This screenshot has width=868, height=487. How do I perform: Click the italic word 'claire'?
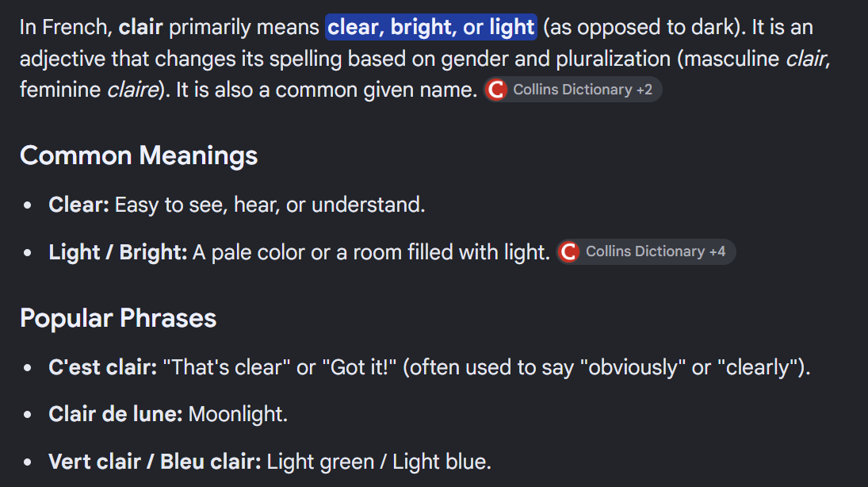tap(133, 90)
